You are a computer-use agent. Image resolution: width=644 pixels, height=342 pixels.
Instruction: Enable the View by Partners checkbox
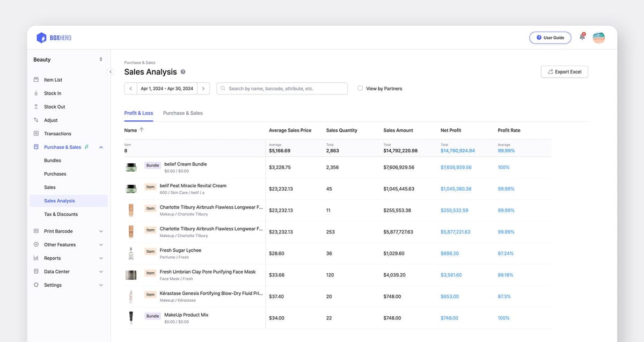pyautogui.click(x=360, y=88)
